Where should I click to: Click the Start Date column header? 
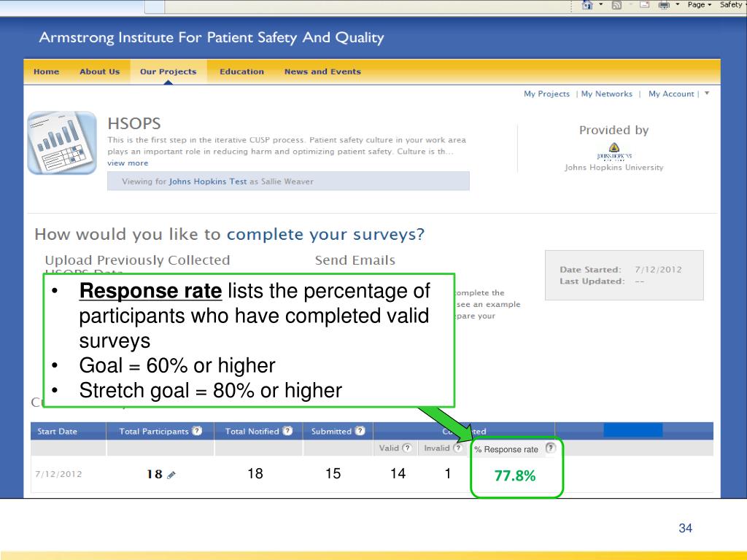tap(57, 432)
